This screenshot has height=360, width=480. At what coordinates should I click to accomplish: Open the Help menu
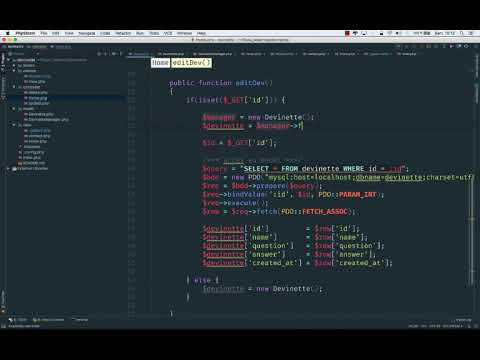(x=201, y=33)
